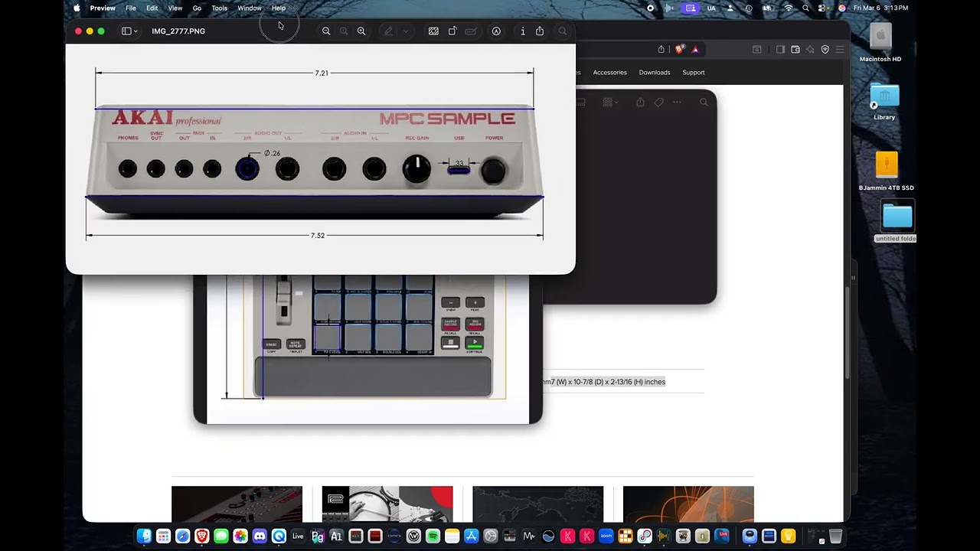
Task: Click the search icon in dark background window
Action: [x=704, y=102]
